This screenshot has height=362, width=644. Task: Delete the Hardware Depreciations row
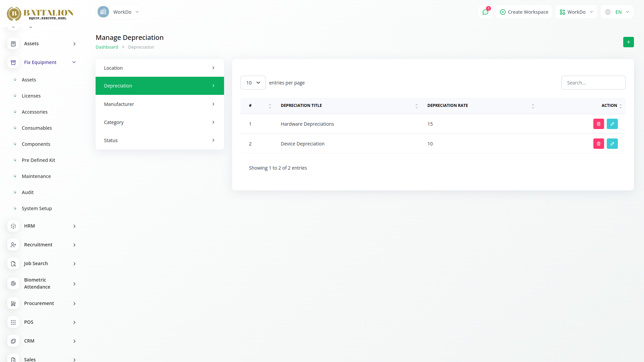point(598,124)
